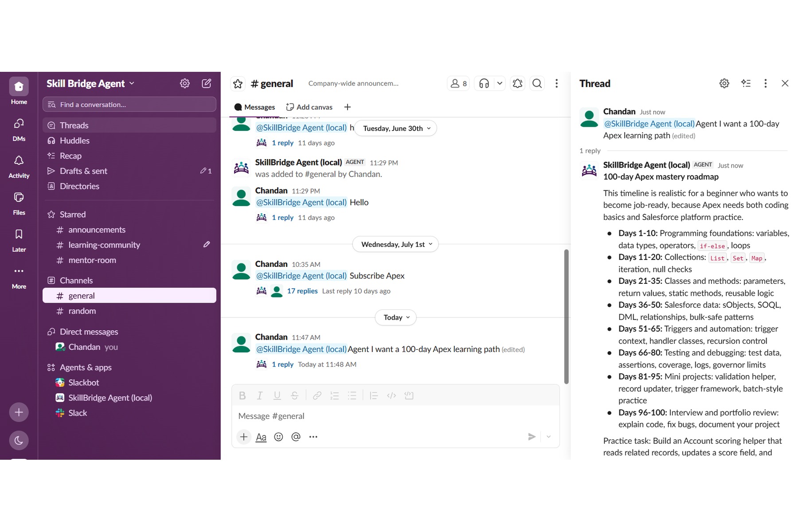Toggle inline code formatting
This screenshot has width=798, height=532.
(x=391, y=395)
